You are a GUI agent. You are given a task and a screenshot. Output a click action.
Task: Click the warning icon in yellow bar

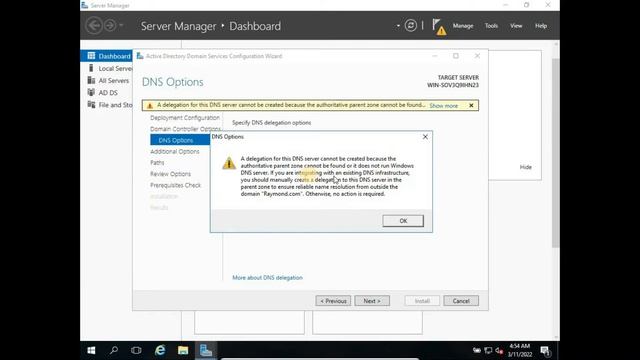150,106
